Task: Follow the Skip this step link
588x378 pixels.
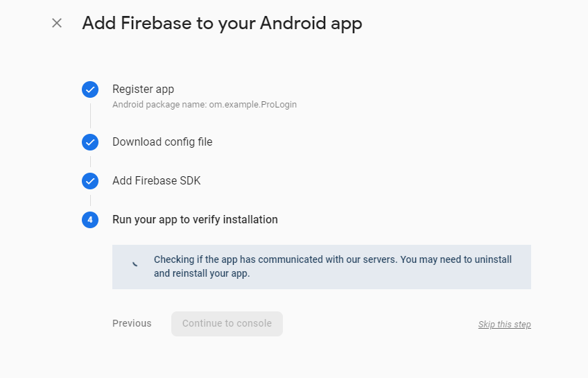Action: 504,325
